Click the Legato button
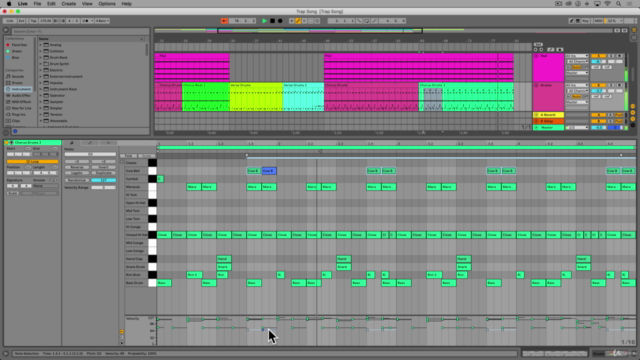The height and width of the screenshot is (360, 640). [77, 173]
